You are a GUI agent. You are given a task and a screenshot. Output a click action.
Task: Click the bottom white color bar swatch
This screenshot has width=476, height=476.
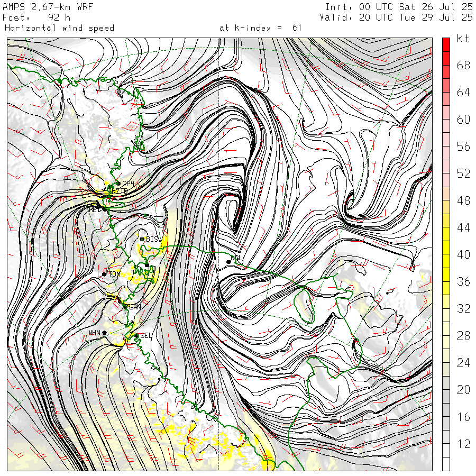pos(446,464)
